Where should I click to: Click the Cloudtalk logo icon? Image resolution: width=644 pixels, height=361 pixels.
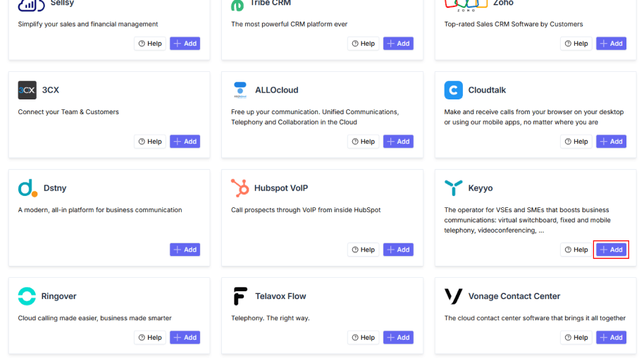[x=453, y=90]
